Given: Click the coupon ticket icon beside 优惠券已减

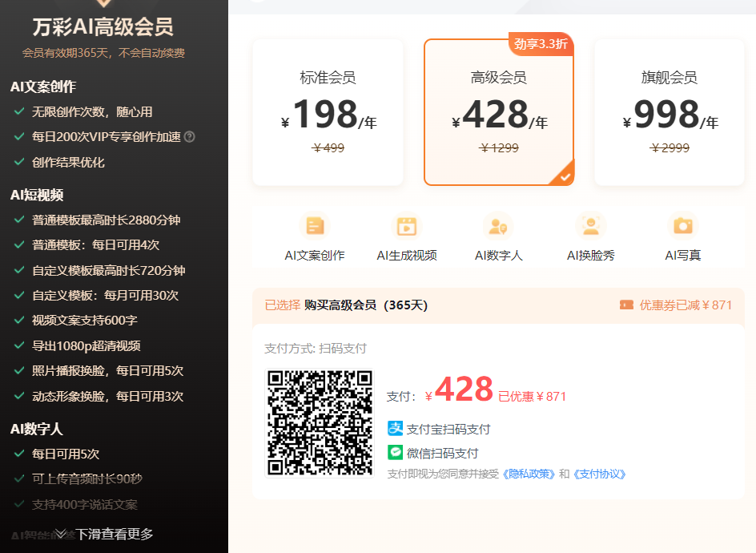Looking at the screenshot, I should 626,305.
